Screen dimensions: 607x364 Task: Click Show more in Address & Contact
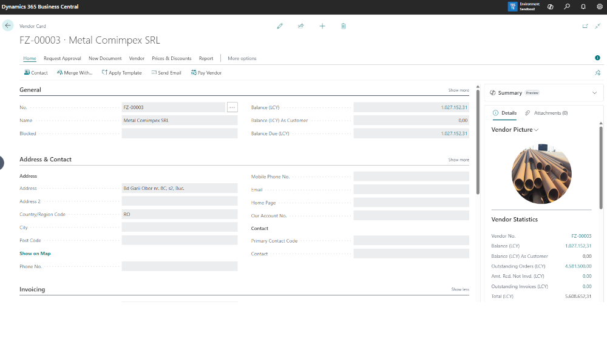pos(459,160)
